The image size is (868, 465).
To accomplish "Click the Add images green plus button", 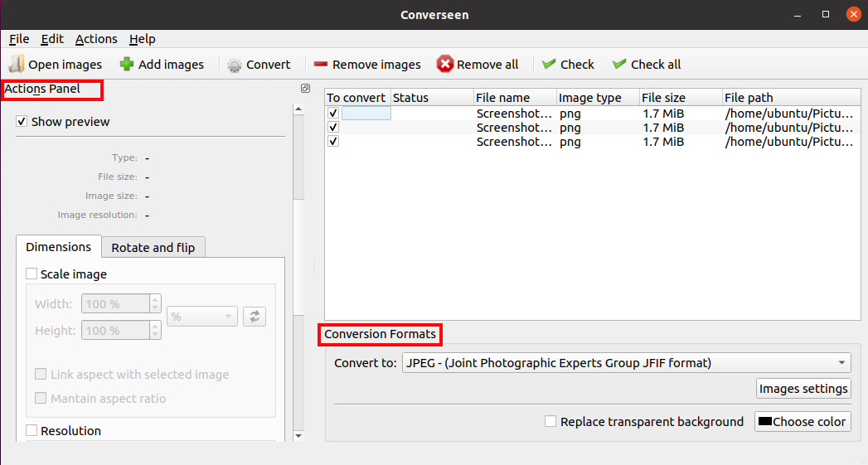I will [162, 65].
